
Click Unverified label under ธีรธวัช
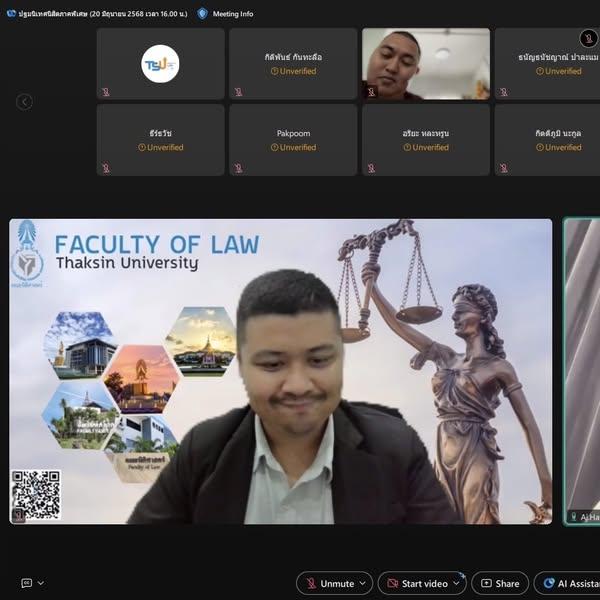pos(161,147)
